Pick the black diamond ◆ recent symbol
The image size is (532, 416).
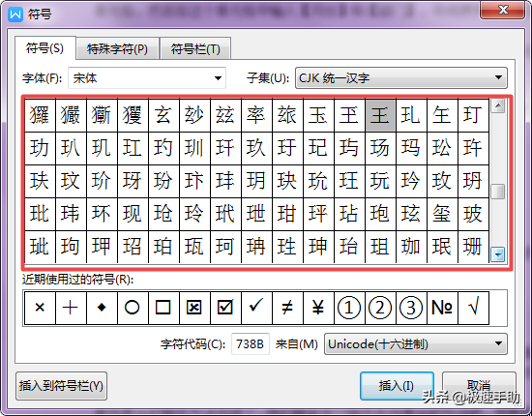[102, 308]
